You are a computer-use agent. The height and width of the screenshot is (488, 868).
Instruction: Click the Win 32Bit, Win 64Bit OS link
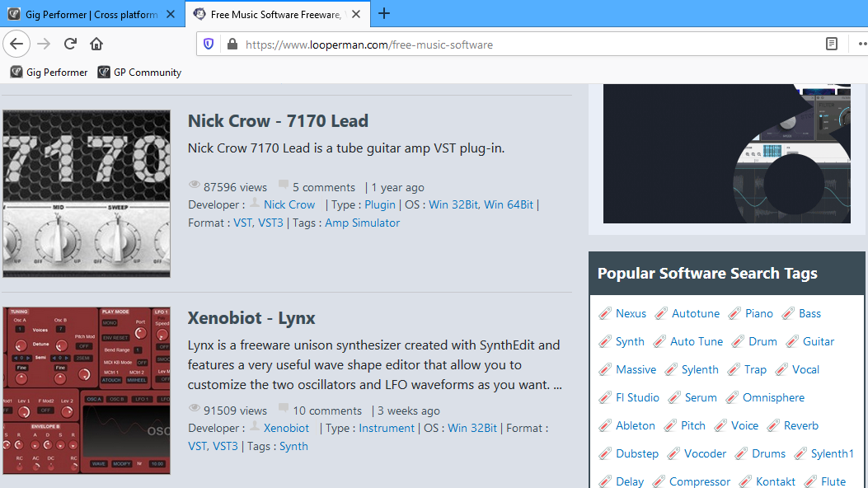(481, 204)
